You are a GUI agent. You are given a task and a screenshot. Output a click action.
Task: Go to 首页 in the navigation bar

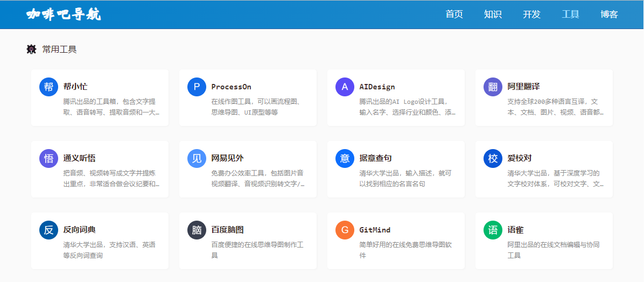click(x=454, y=15)
